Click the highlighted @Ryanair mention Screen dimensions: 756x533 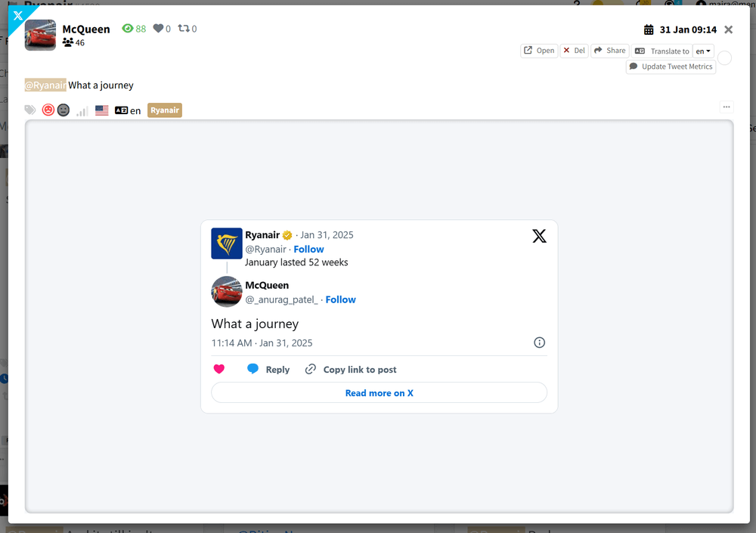[46, 85]
